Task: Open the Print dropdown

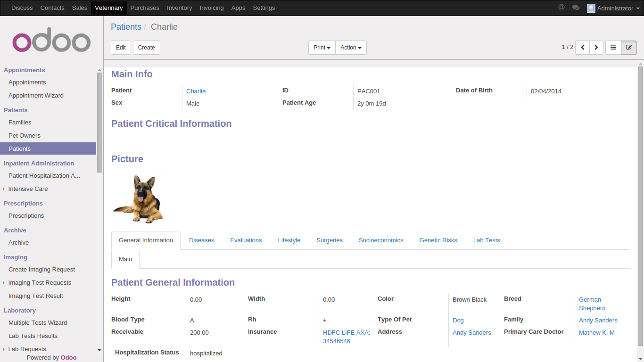Action: 322,48
